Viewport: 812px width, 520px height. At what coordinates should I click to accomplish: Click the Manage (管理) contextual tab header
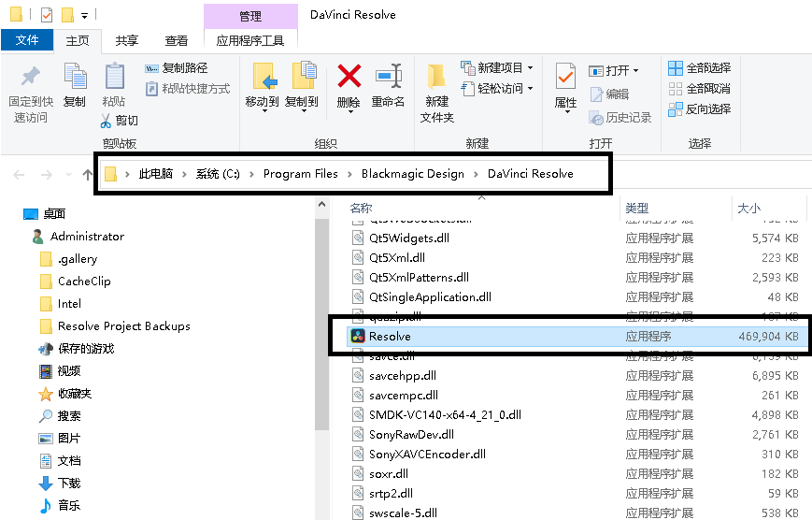[x=250, y=16]
